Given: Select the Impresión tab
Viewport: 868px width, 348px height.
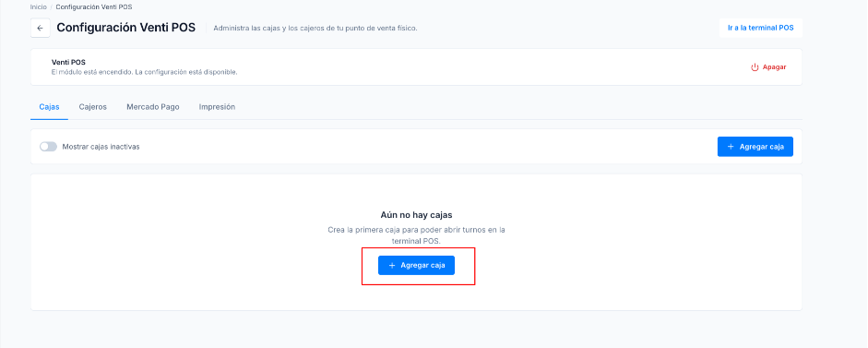Looking at the screenshot, I should pyautogui.click(x=217, y=107).
